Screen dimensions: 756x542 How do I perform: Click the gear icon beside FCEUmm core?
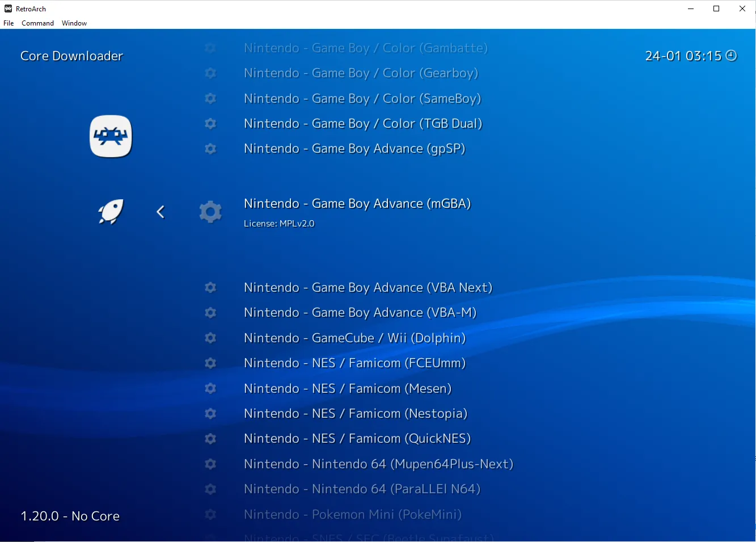(x=210, y=363)
